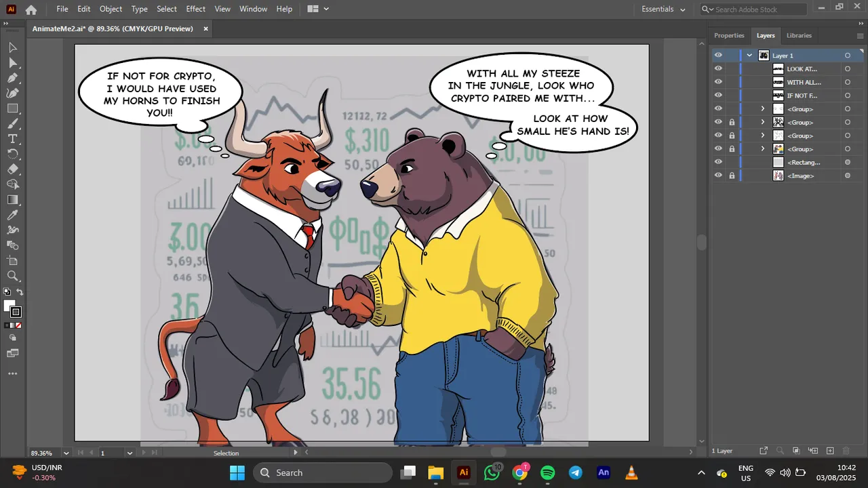The width and height of the screenshot is (868, 488).
Task: Click the Stroke color swatch
Action: coord(16,312)
